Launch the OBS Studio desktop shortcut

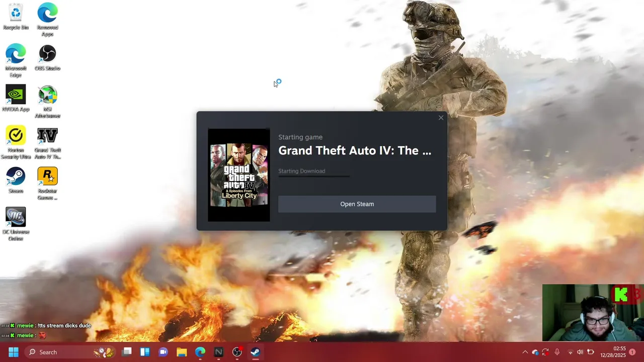coord(47,58)
